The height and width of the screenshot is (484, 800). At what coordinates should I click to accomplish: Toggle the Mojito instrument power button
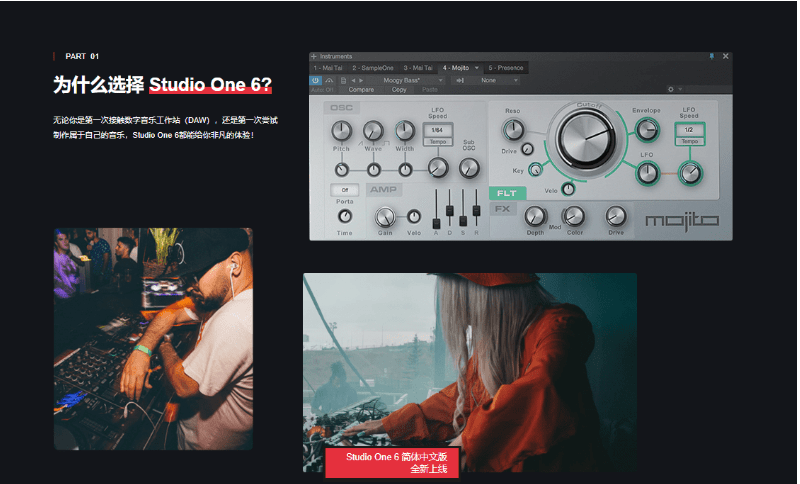(315, 80)
